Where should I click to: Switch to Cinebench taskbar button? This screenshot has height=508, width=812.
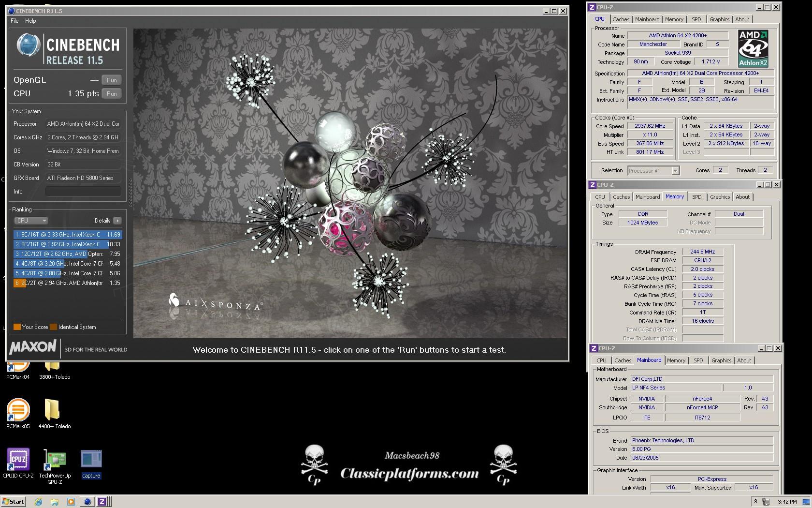(x=87, y=502)
